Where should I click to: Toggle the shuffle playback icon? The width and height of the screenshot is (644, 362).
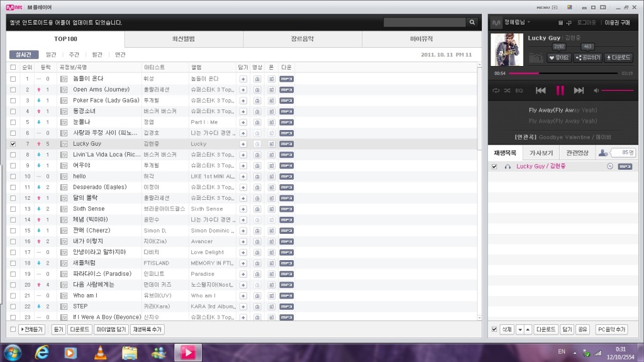[x=508, y=90]
